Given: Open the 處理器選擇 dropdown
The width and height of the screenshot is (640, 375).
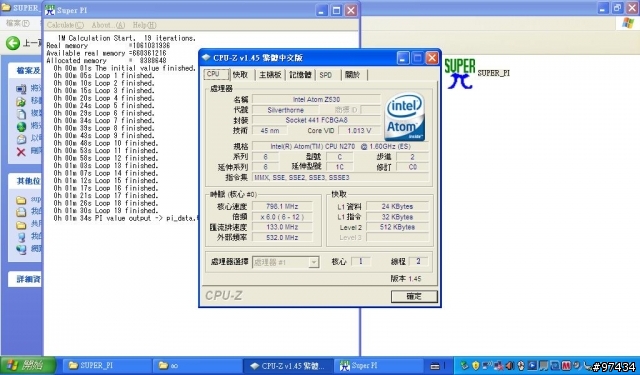Looking at the screenshot, I should [x=285, y=262].
